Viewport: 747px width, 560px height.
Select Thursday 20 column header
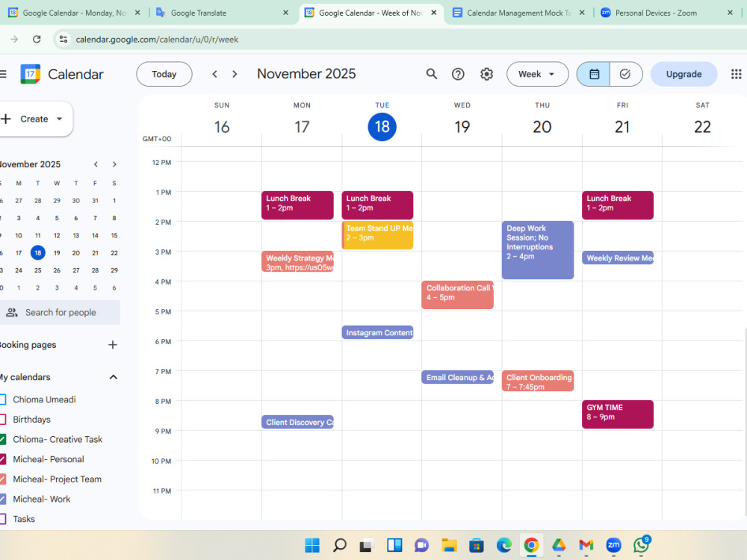[542, 120]
